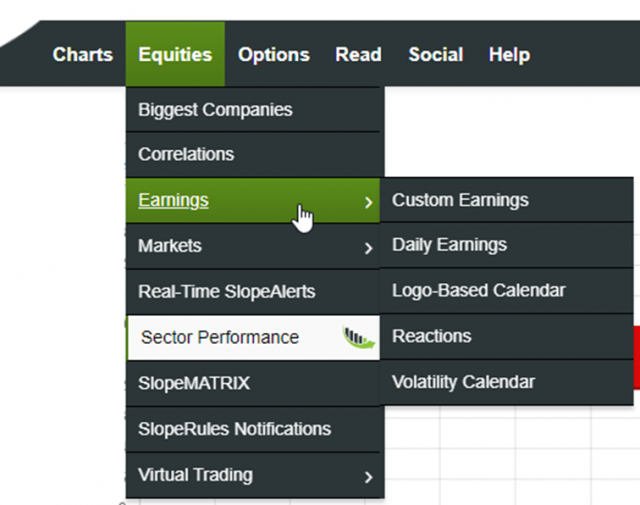
Task: Open the Help menu
Action: point(509,55)
